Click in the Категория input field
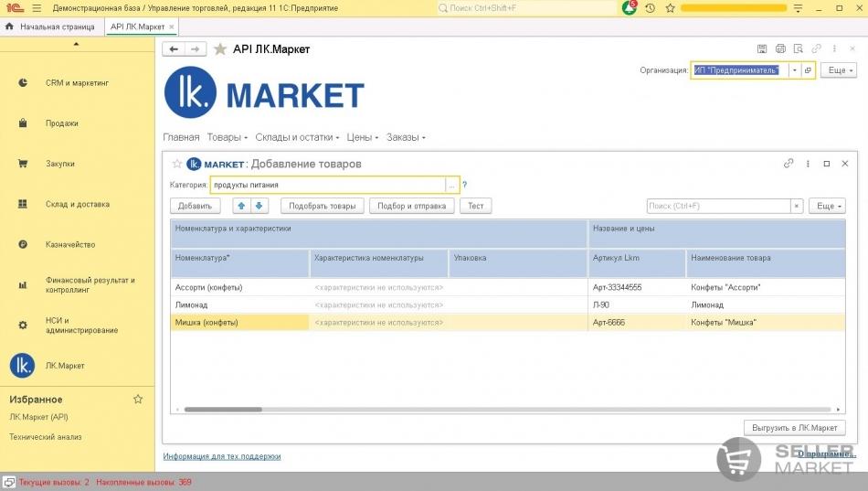 click(x=328, y=185)
